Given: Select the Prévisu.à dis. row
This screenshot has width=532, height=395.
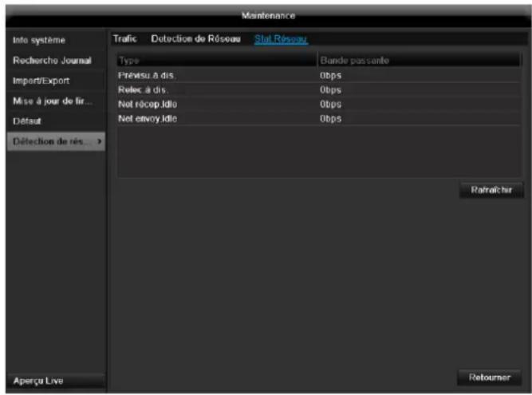Looking at the screenshot, I should coord(148,76).
